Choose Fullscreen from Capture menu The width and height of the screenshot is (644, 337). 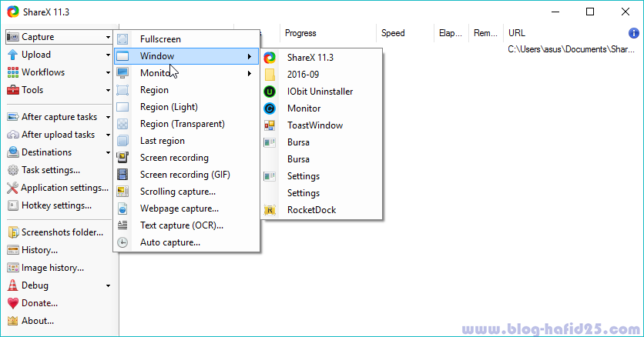(x=186, y=39)
